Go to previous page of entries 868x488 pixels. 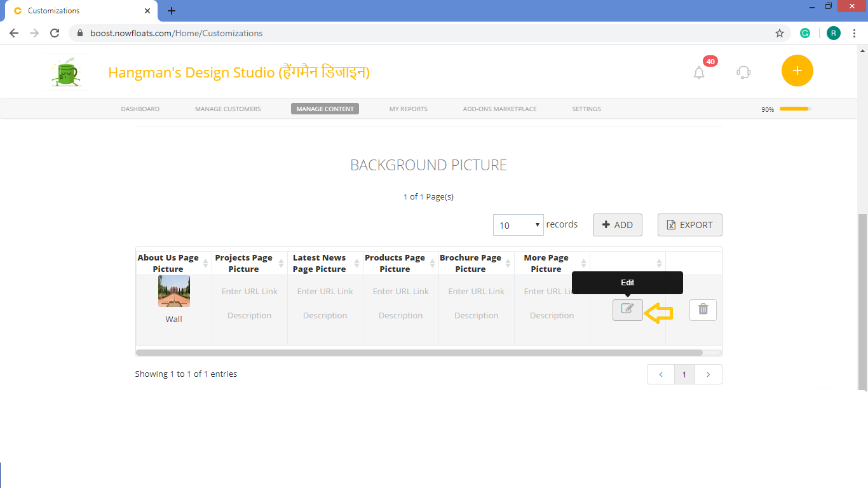click(661, 374)
